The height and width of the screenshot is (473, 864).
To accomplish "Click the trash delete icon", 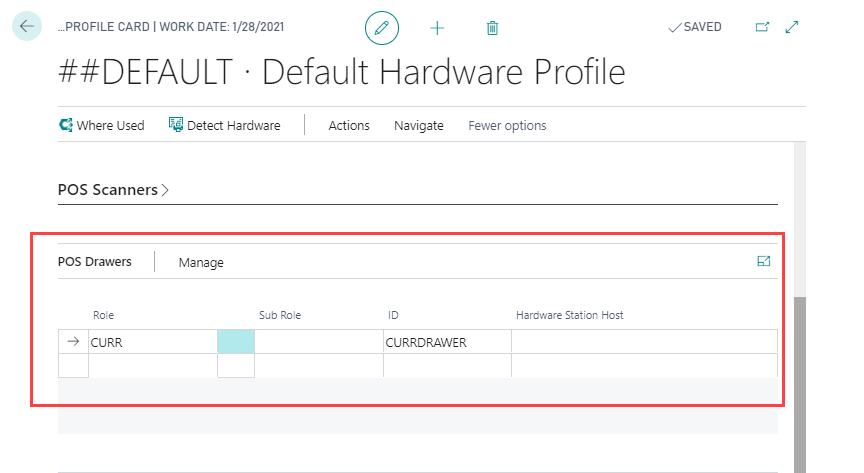I will pos(492,28).
